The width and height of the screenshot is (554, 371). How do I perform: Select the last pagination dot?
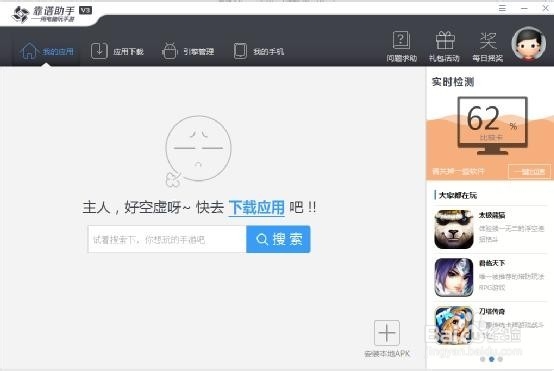click(500, 359)
